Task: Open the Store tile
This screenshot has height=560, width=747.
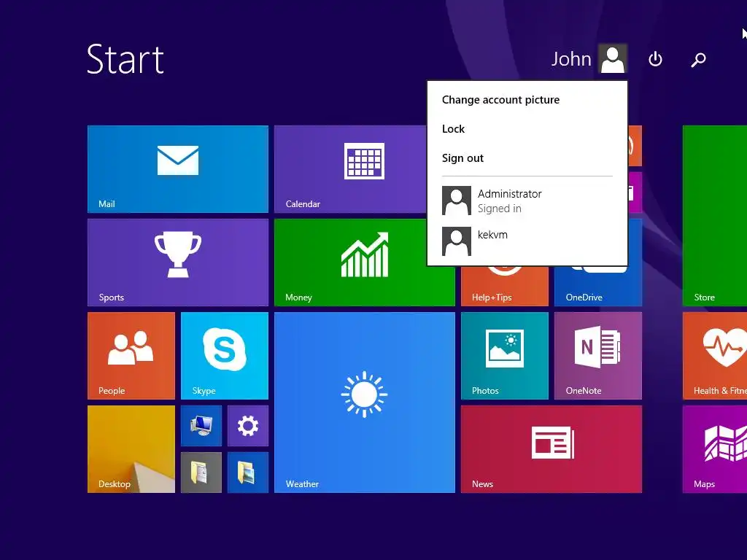Action: pyautogui.click(x=715, y=216)
